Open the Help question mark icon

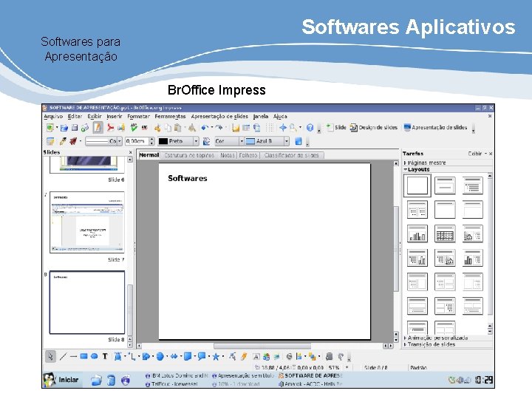(310, 128)
